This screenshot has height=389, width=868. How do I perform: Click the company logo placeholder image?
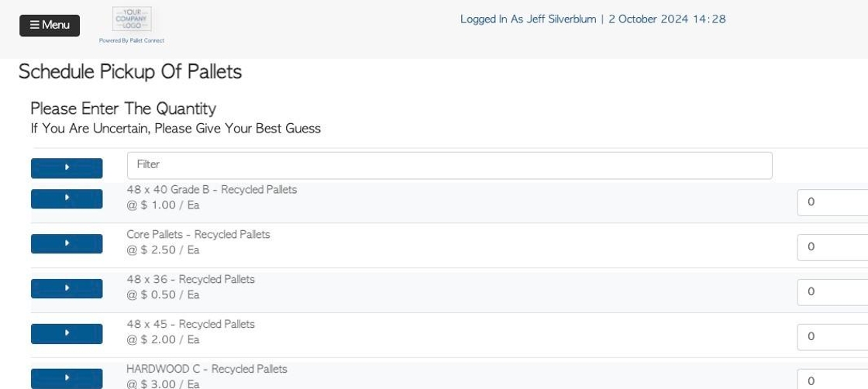(132, 19)
